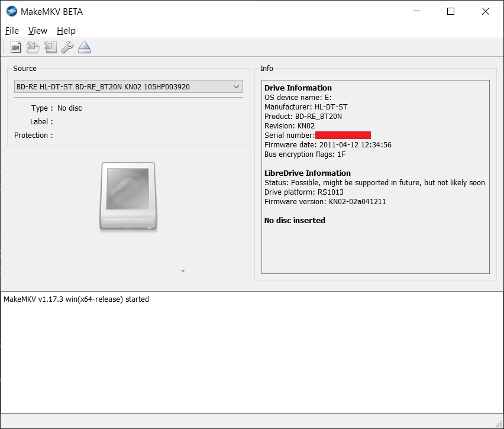The image size is (504, 429).
Task: Click the 'Bus encryption flags: 1F' line
Action: point(305,154)
